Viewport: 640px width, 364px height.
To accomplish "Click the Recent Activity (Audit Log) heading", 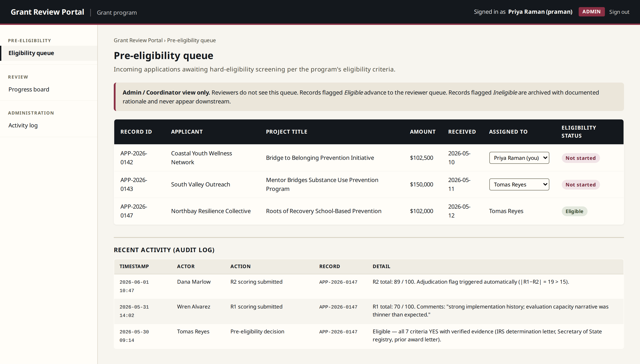I will point(164,250).
